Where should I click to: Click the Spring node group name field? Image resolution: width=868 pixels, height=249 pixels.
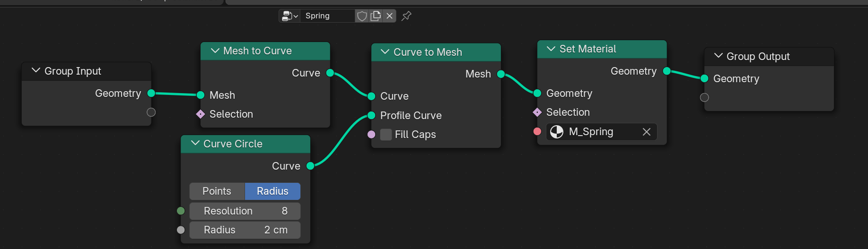(x=328, y=16)
